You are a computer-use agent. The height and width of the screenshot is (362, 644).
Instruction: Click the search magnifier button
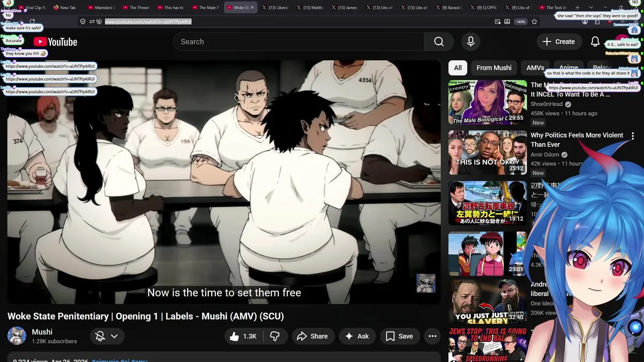point(439,42)
